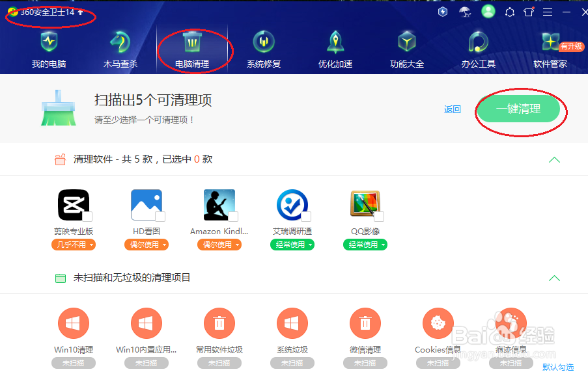The width and height of the screenshot is (588, 374).
Task: Open the 我的电脑 shield tab
Action: (x=49, y=50)
